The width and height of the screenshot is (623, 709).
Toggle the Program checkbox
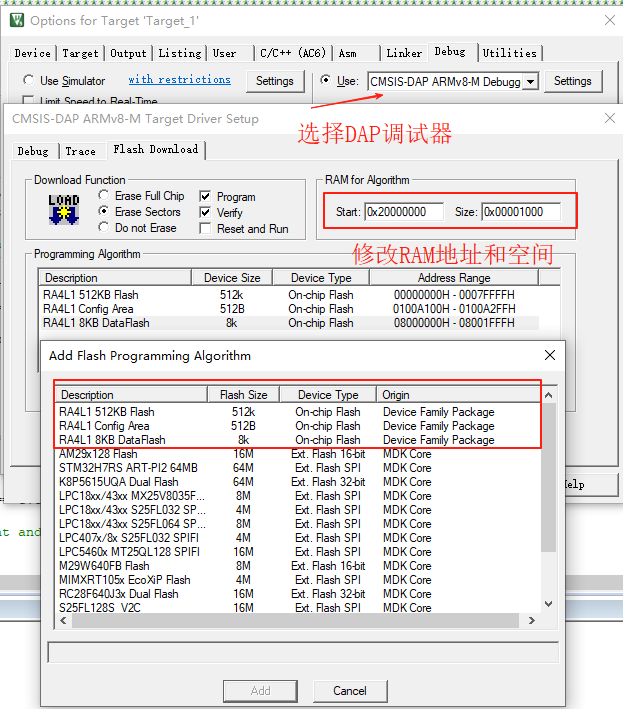pyautogui.click(x=205, y=196)
